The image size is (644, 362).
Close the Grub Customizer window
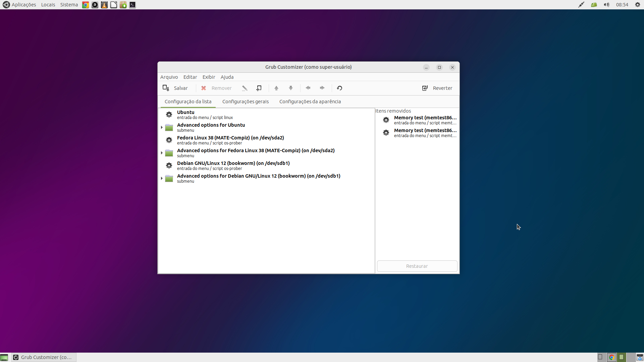click(452, 67)
